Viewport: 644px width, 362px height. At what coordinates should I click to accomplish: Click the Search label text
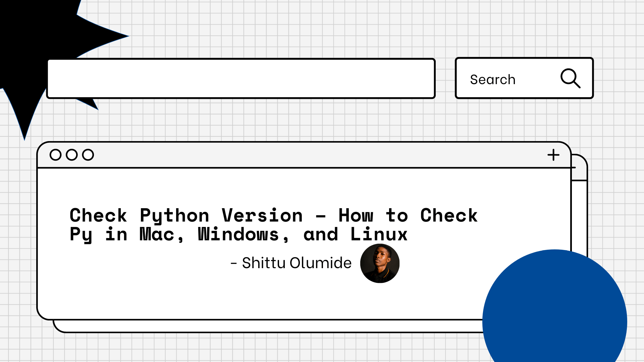492,79
